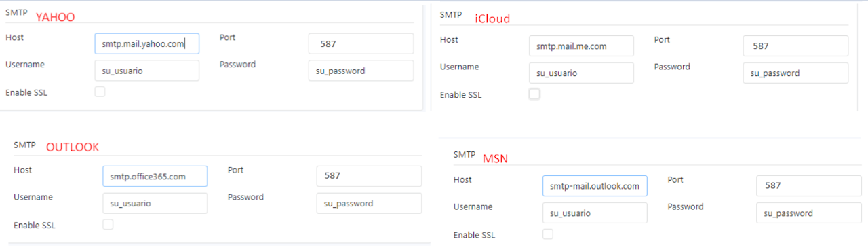Focus Password field in Outlook panel

369,203
